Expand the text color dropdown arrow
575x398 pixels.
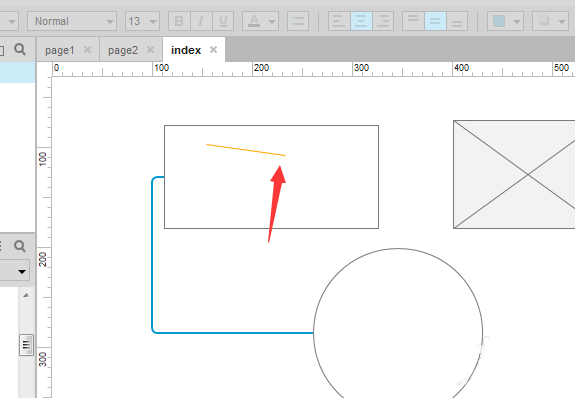272,22
